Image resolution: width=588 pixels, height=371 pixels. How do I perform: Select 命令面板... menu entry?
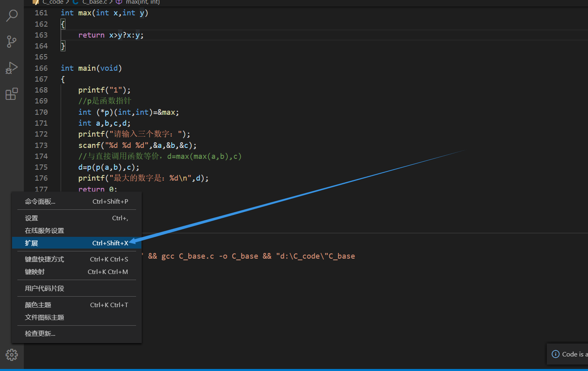coord(77,201)
